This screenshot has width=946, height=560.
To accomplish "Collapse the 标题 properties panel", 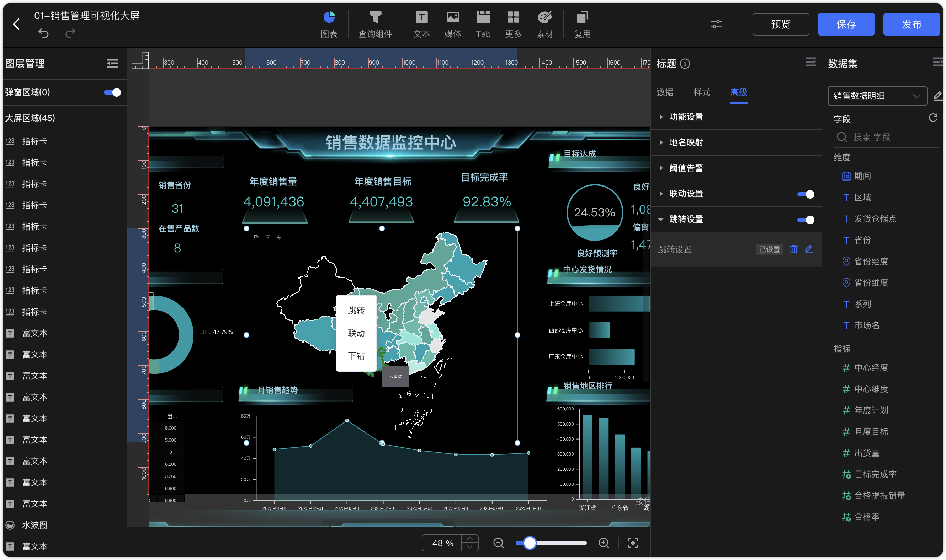I will [811, 62].
